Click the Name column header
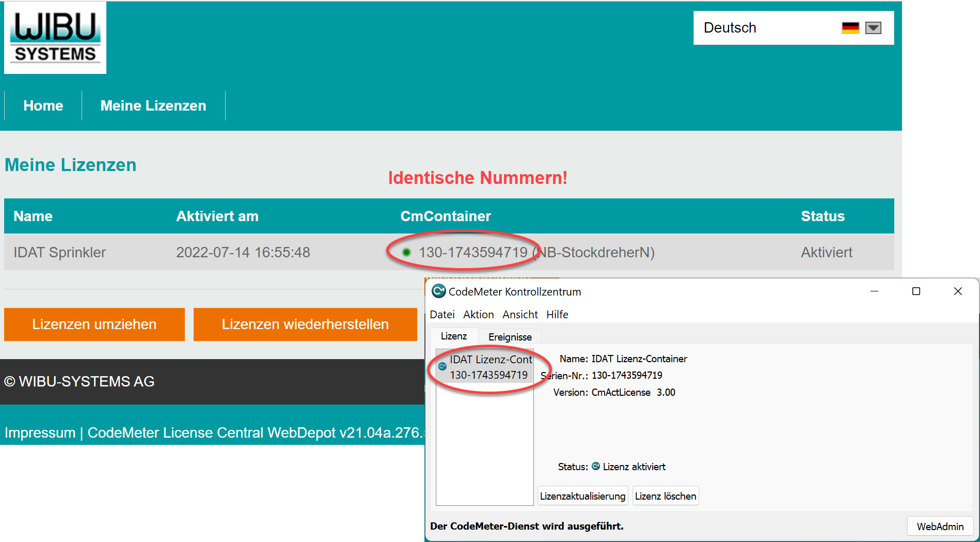This screenshot has height=542, width=980. (x=33, y=216)
